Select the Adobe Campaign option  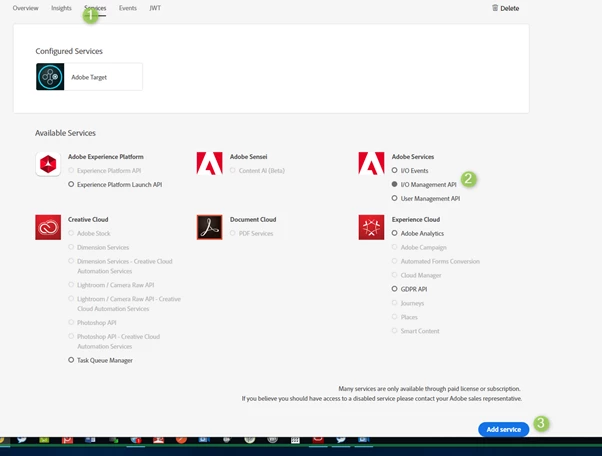419,247
